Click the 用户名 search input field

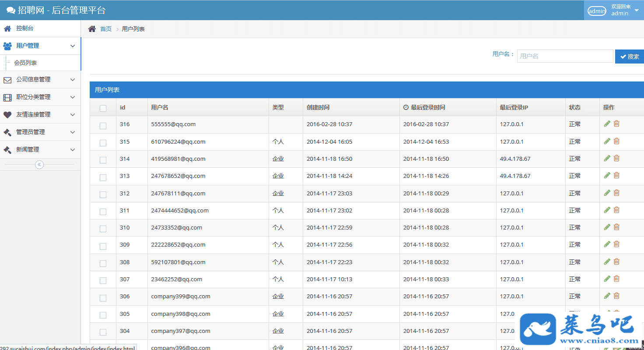[x=565, y=56]
